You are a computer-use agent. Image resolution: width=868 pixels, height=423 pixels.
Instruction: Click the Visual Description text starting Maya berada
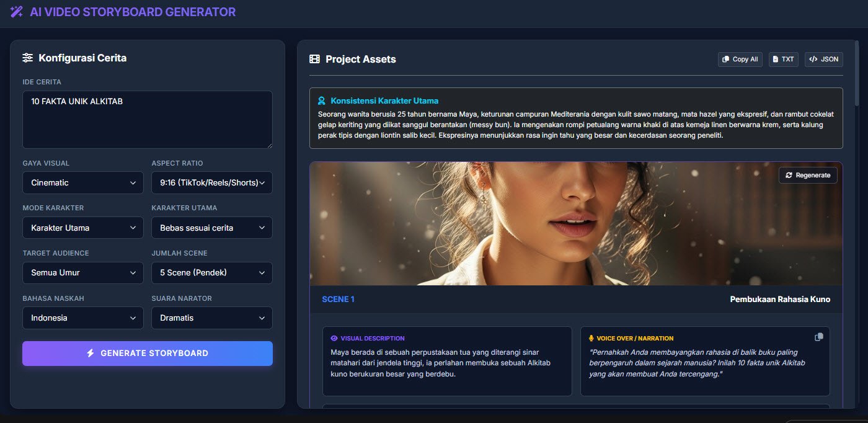[x=441, y=362]
